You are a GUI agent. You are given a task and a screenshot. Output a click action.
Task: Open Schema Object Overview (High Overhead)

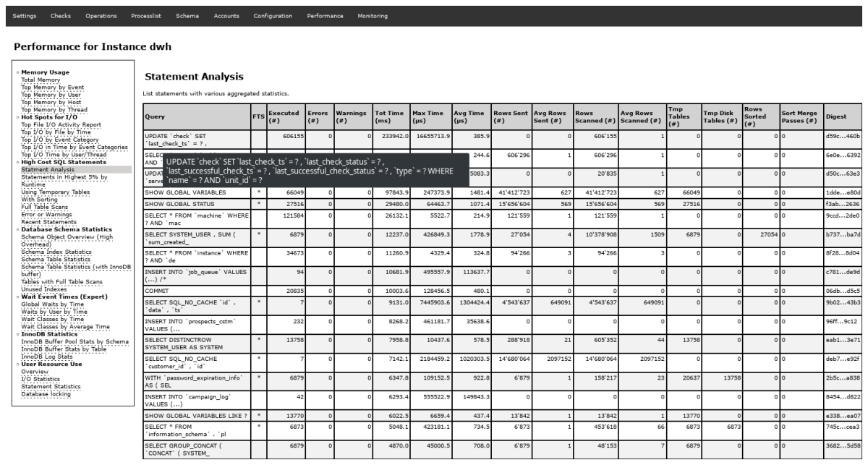point(67,240)
